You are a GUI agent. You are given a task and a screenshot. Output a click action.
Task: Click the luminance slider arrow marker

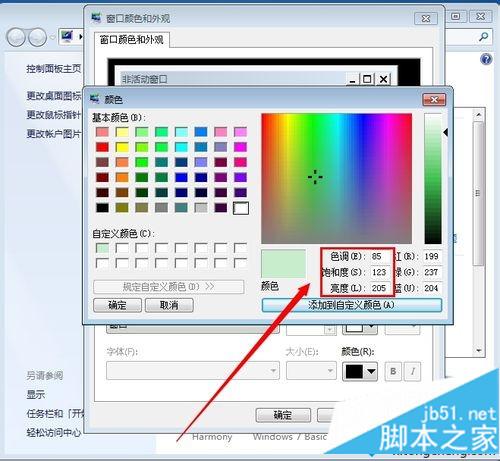tap(445, 132)
